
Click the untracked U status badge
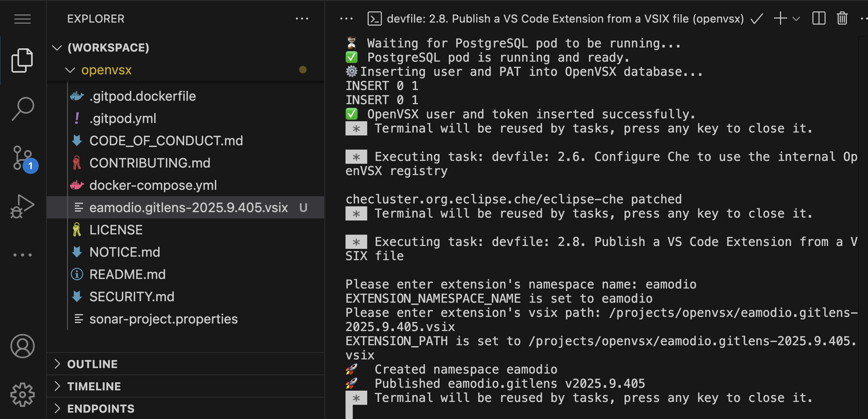pos(303,208)
